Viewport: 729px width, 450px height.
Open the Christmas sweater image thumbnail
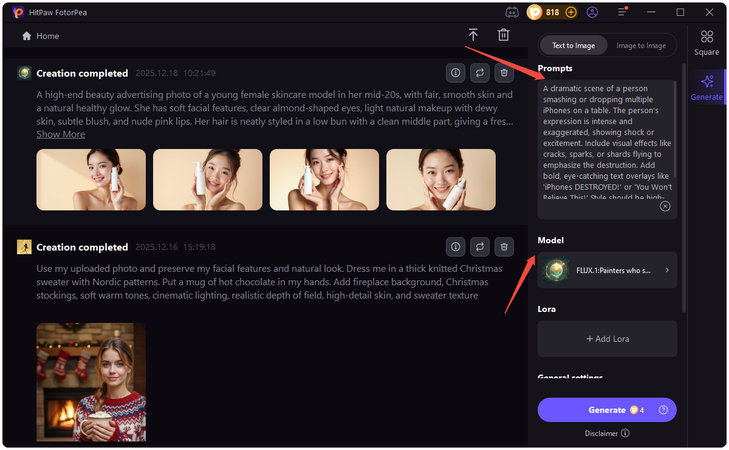pyautogui.click(x=91, y=382)
